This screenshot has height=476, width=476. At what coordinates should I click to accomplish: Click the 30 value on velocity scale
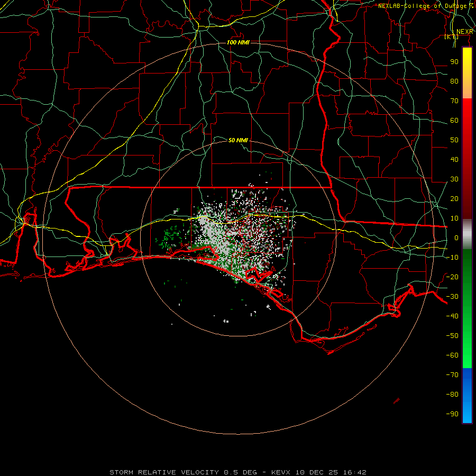pyautogui.click(x=454, y=179)
